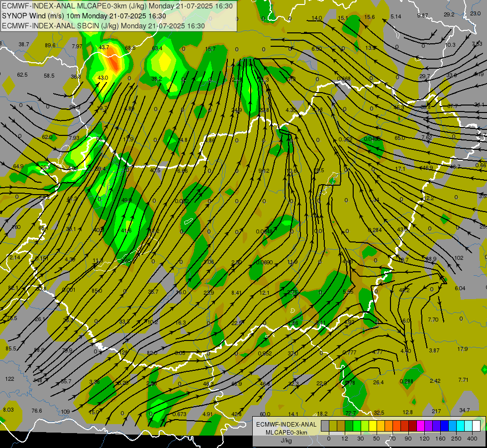Click the purple legend swatch right of 120
This screenshot has height=448, width=487.
click(x=429, y=426)
